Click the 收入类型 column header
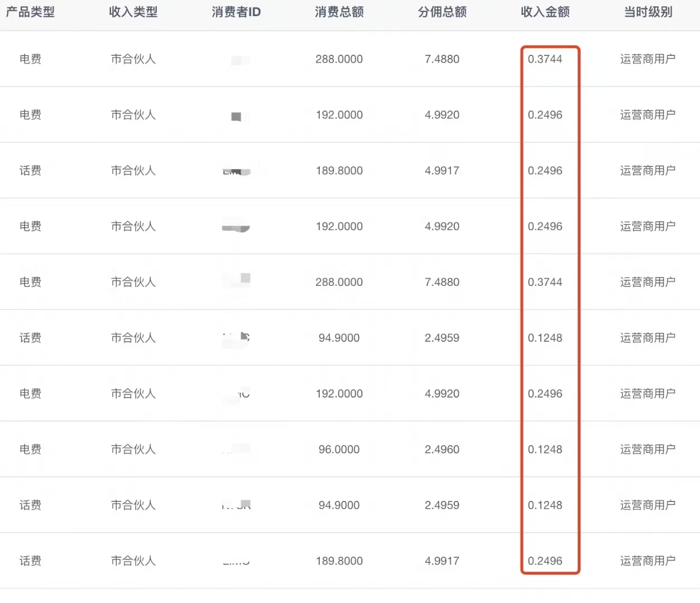 pos(133,12)
